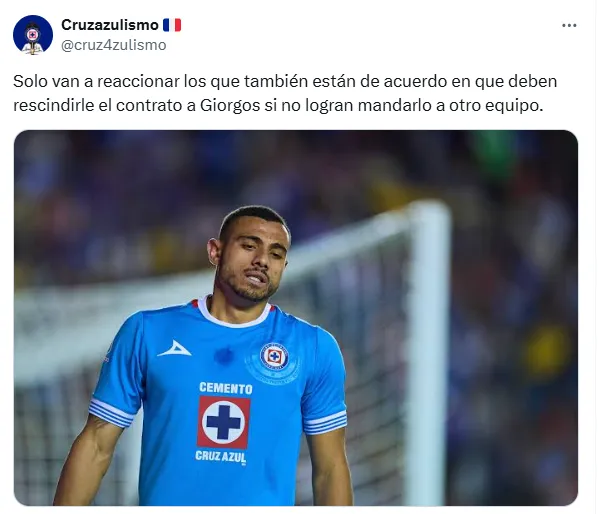Open the three-dot more options menu
The image size is (598, 514).
pos(569,26)
